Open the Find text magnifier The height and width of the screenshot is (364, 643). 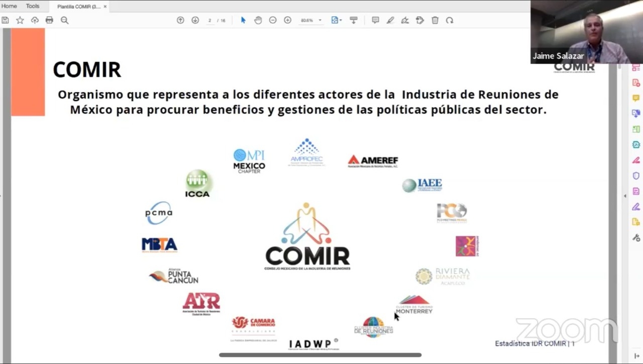coord(64,20)
